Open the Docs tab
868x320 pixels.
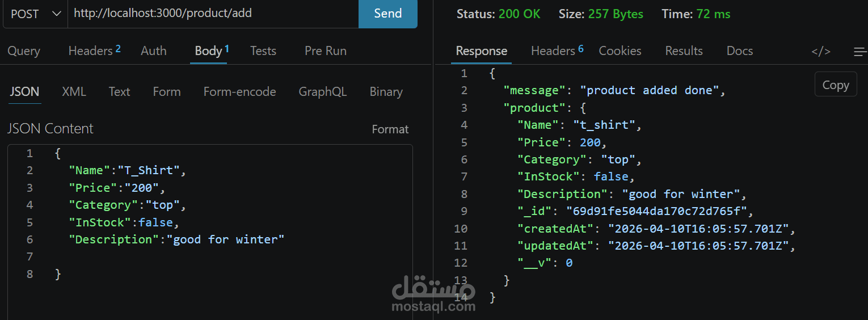coord(740,51)
